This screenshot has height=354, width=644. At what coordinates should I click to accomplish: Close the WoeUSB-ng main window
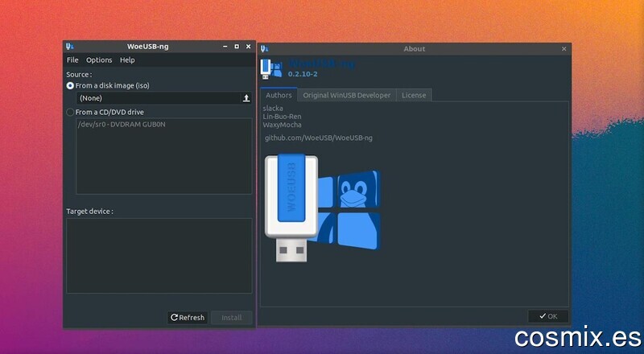tap(248, 47)
